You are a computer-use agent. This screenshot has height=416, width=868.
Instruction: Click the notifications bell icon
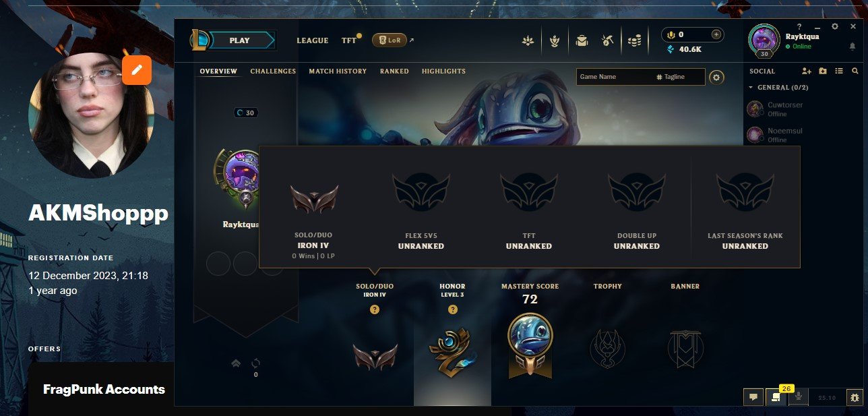coord(852,47)
